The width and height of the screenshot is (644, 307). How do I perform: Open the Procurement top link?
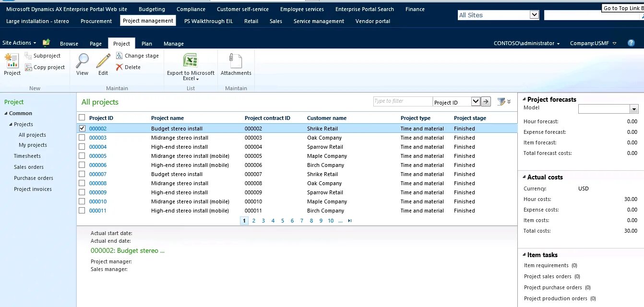(x=96, y=21)
